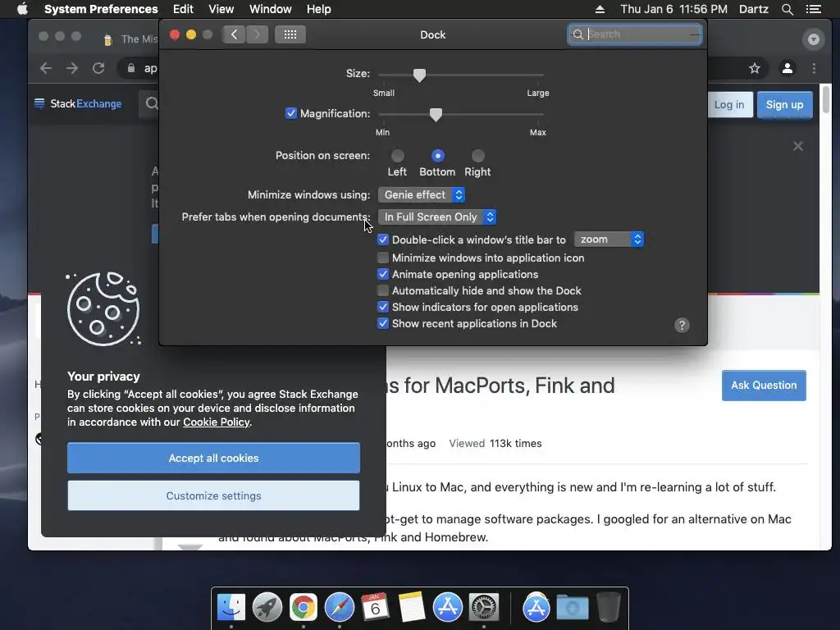Click Customize settings button

click(x=214, y=495)
